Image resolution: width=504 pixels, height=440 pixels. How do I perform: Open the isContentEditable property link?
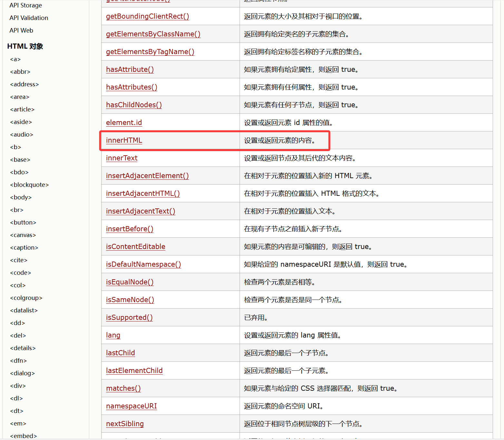point(135,246)
